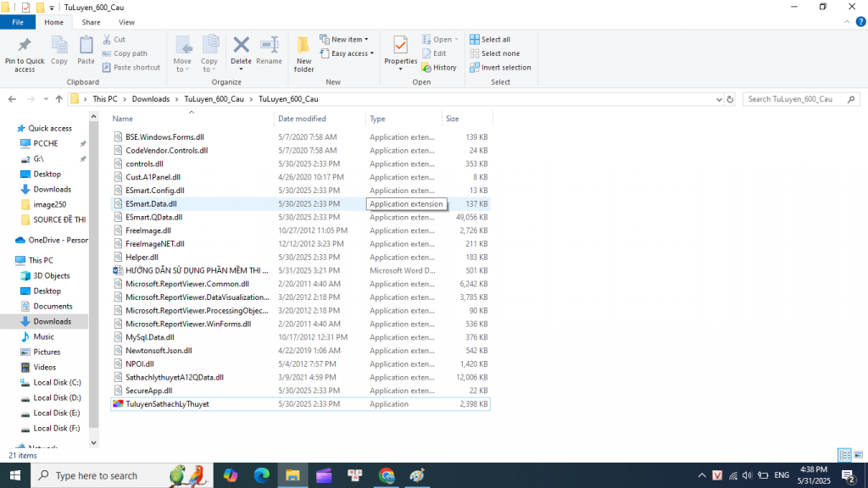
Task: Open address bar history dropdown
Action: pos(719,100)
